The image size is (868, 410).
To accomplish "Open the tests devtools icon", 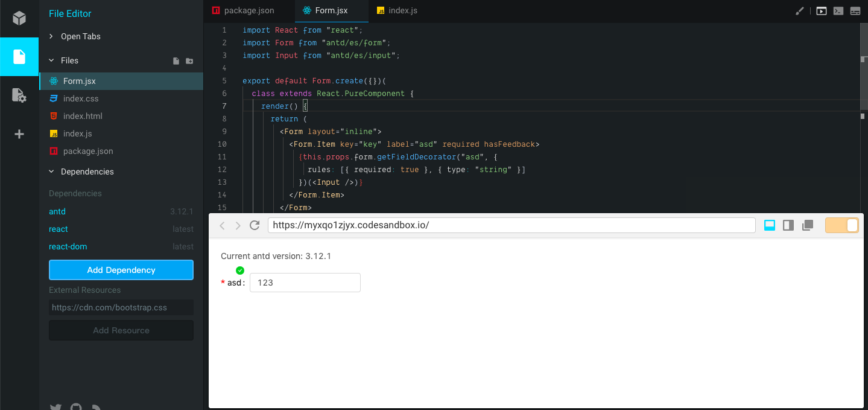I will coord(855,10).
